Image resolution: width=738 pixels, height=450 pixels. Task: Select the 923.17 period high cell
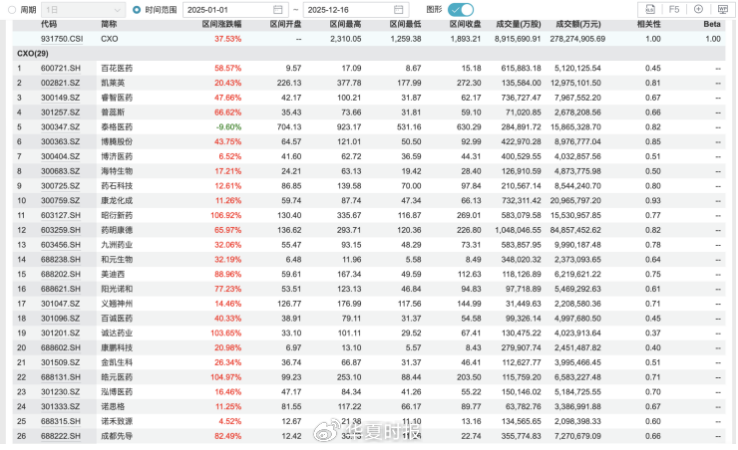pos(349,127)
